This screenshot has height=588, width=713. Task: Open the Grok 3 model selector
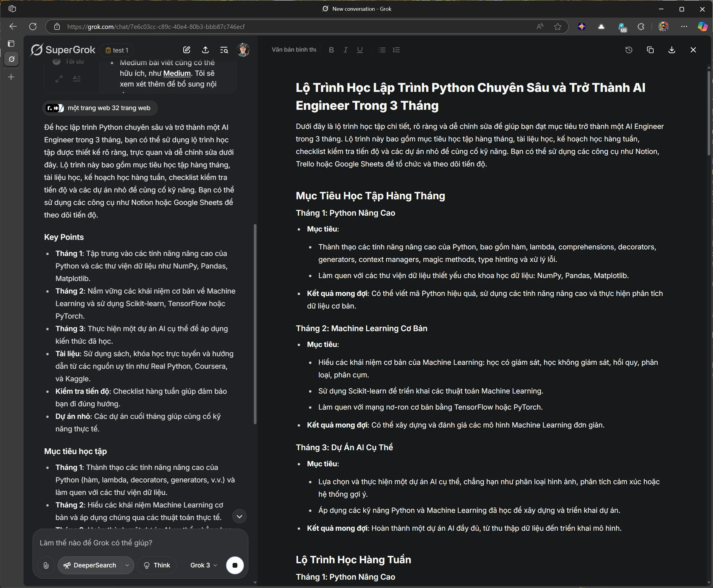[x=203, y=565]
